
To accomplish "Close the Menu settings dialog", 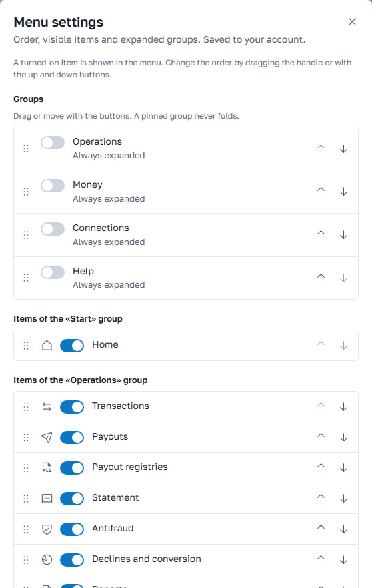I will coord(352,22).
